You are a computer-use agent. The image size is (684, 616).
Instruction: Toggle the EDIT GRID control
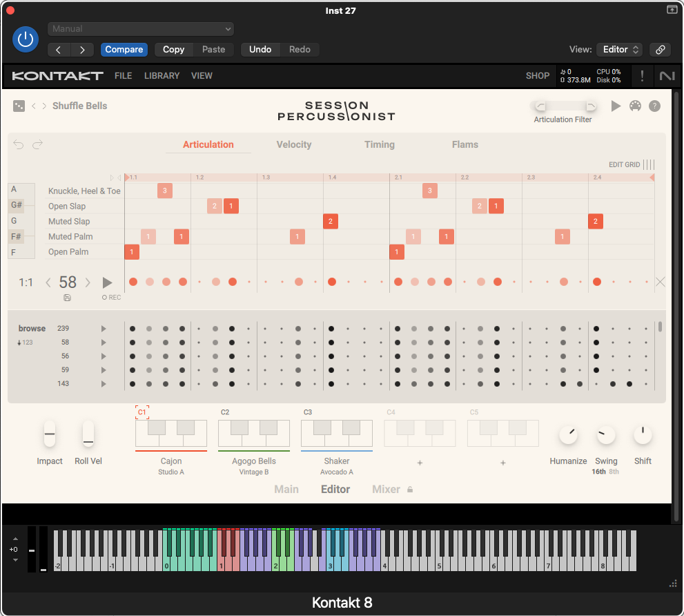pyautogui.click(x=632, y=164)
